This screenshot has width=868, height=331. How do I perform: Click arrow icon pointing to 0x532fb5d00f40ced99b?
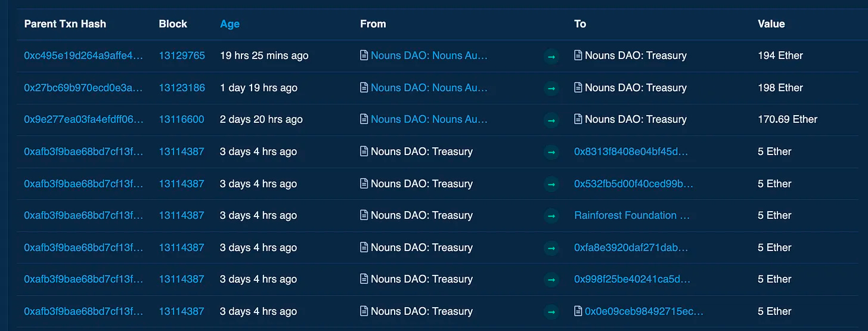click(551, 184)
